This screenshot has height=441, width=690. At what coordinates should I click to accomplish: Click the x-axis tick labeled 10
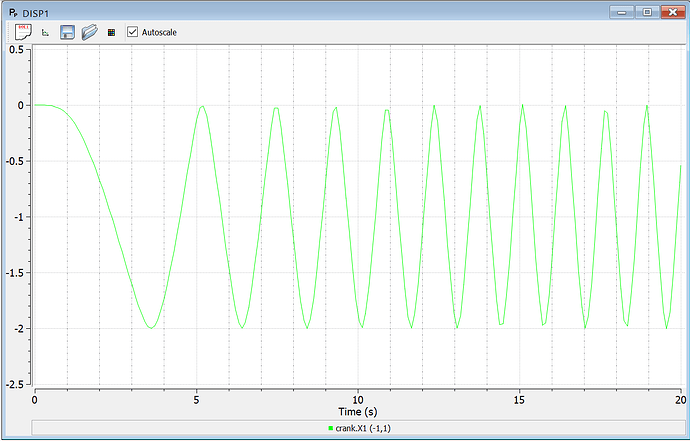[x=358, y=400]
